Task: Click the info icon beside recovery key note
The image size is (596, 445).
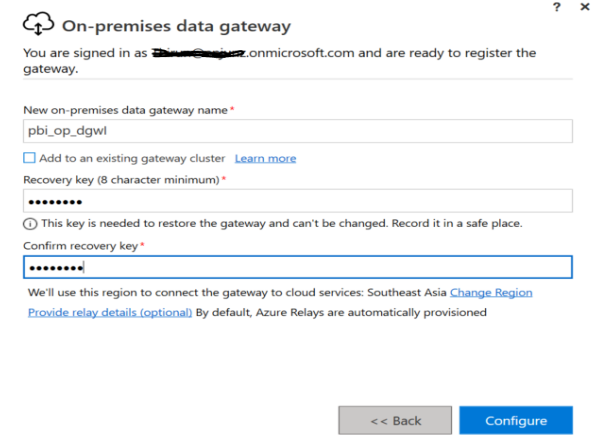Action: tap(30, 224)
